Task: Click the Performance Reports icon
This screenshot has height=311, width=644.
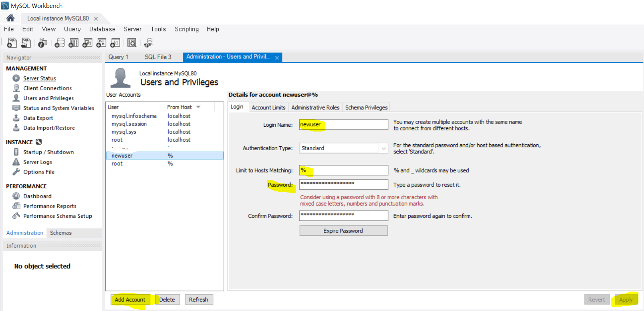Action: point(16,206)
